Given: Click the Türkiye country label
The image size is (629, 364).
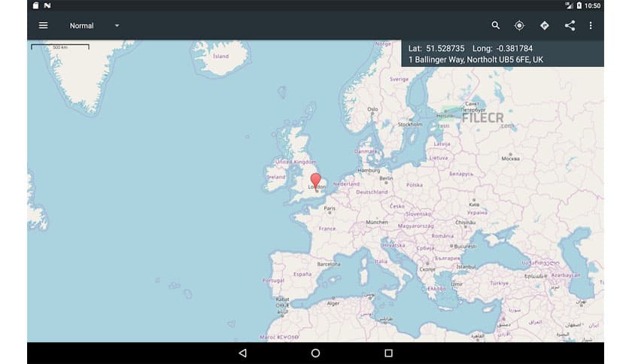Looking at the screenshot, I should pos(499,283).
